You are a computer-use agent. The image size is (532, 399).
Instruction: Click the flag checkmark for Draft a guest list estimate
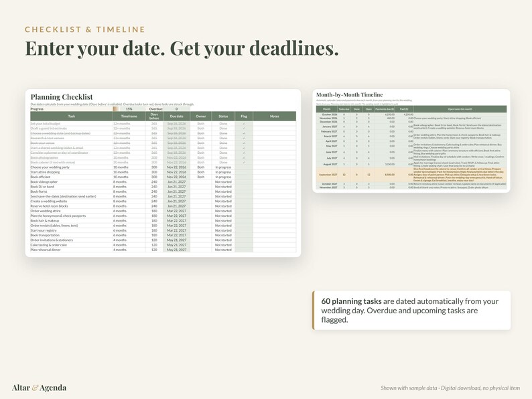244,129
